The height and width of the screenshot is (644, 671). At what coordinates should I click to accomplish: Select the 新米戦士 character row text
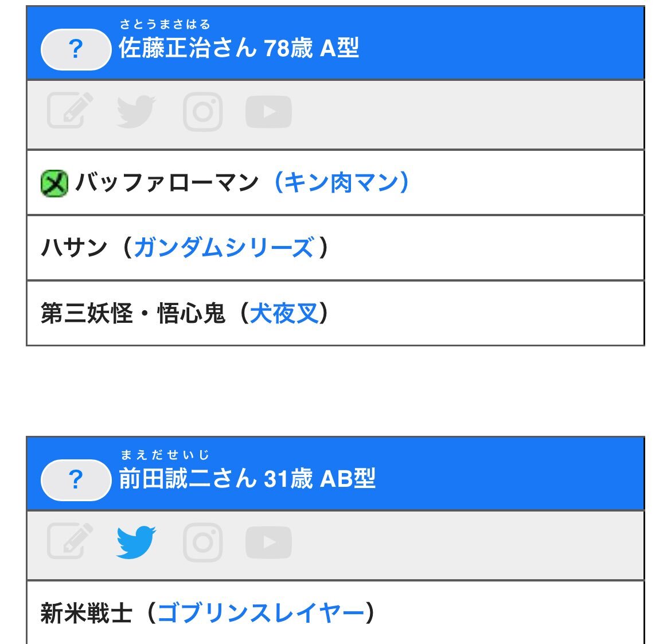[x=86, y=613]
